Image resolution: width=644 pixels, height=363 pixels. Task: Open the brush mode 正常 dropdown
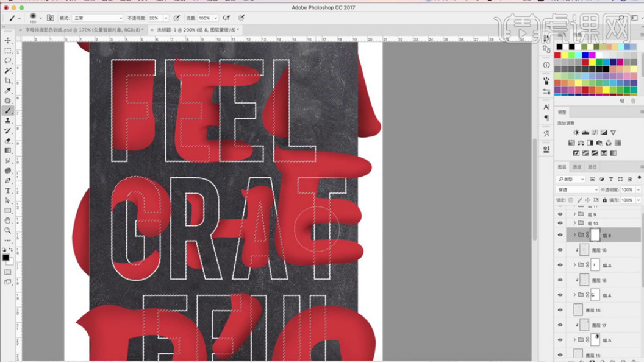98,18
